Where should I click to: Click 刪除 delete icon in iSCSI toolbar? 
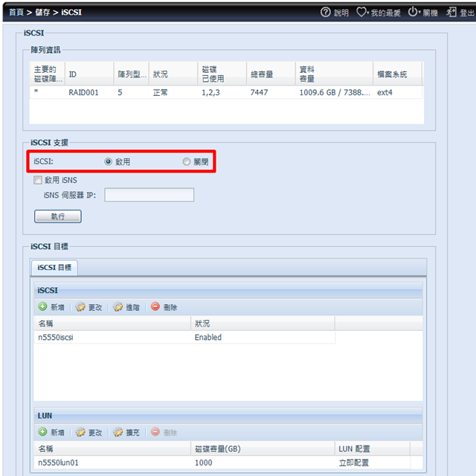(155, 306)
